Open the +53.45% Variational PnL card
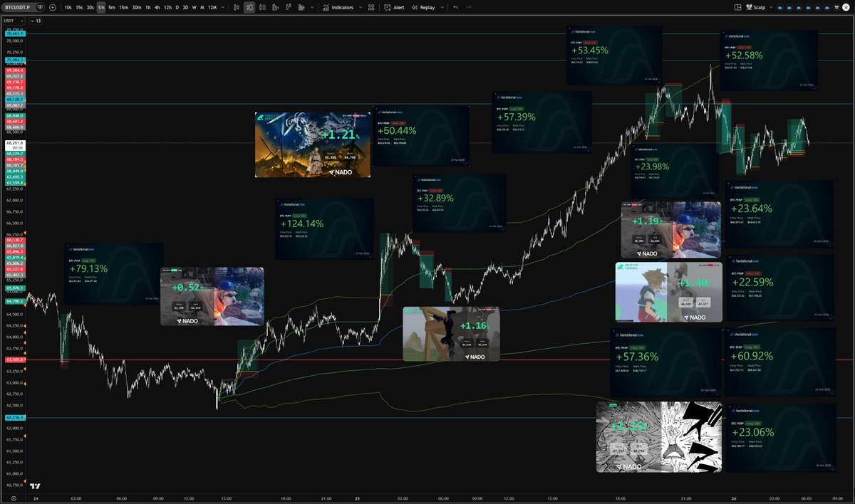This screenshot has height=504, width=855. (x=615, y=56)
